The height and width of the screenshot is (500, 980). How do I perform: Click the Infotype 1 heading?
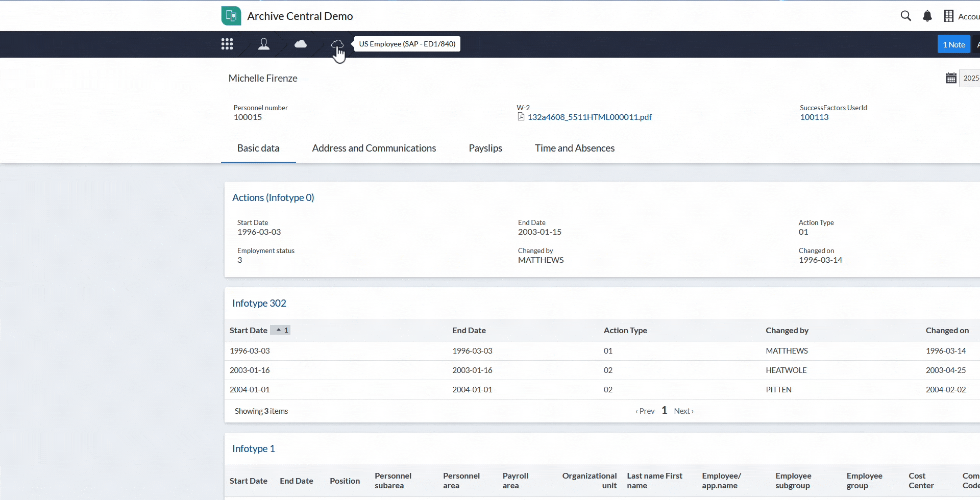click(x=254, y=448)
